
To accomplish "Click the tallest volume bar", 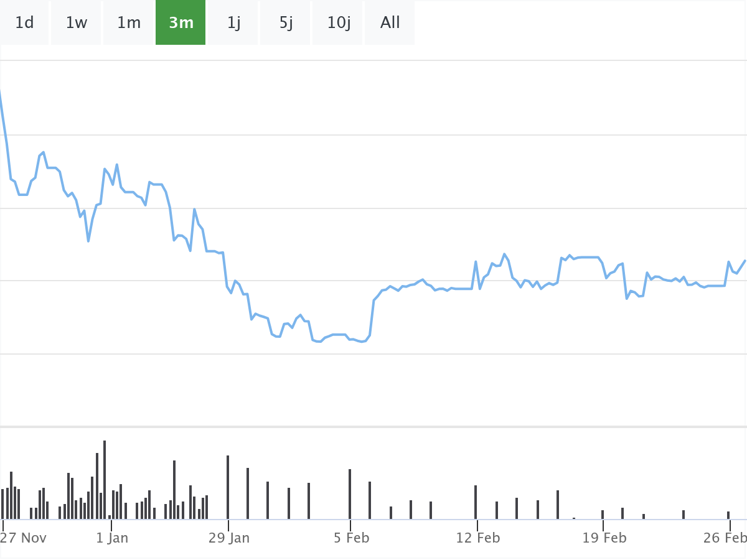I will tap(105, 479).
